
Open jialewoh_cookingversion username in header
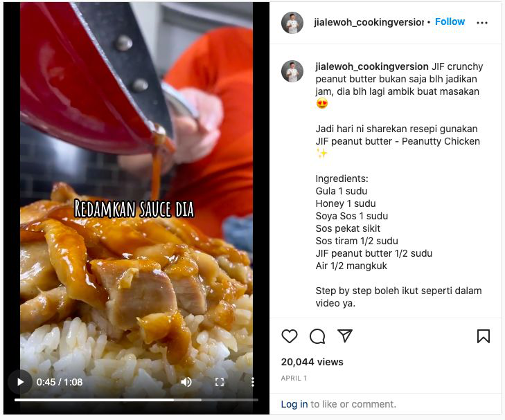[369, 22]
